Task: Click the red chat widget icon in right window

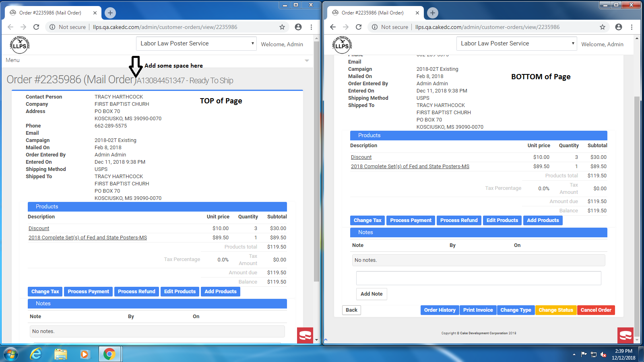Action: click(625, 335)
